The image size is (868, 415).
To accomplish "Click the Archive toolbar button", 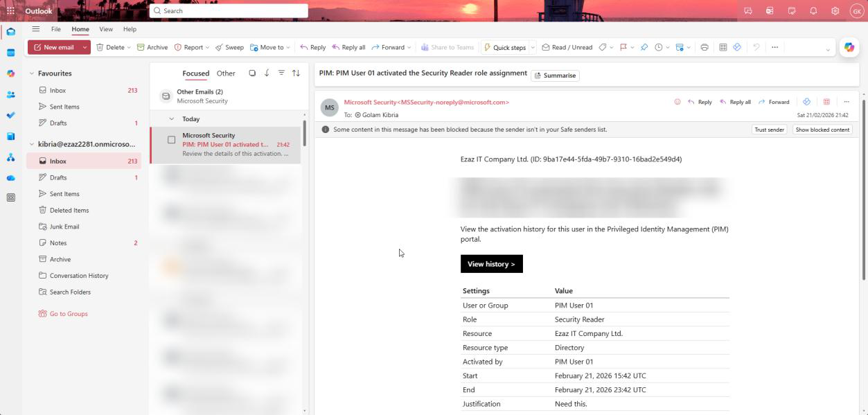I will 152,47.
